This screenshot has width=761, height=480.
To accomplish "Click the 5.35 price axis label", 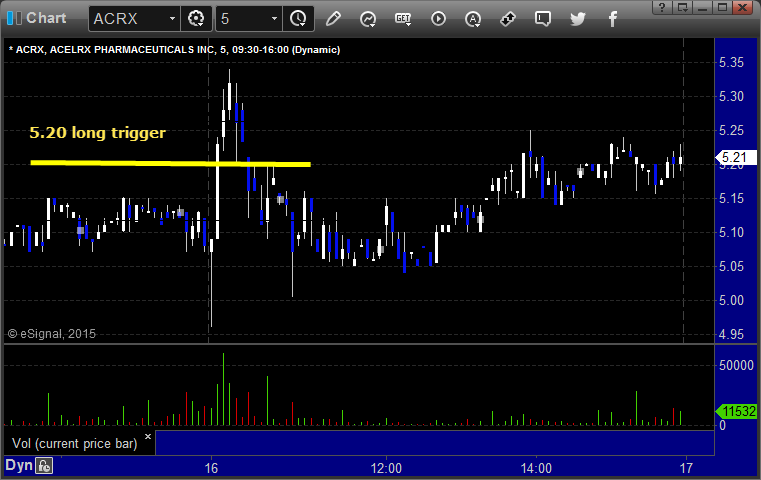I will click(731, 63).
